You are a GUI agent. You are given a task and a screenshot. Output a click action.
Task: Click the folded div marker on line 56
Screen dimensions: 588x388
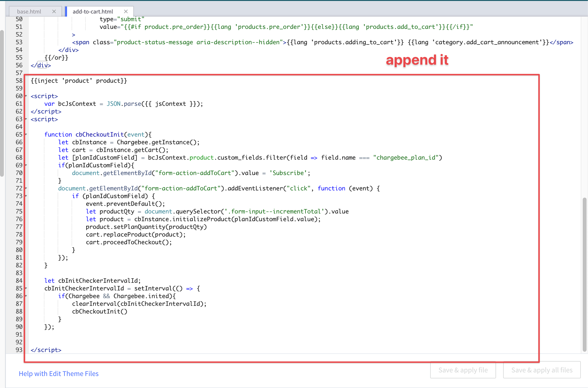(x=42, y=65)
